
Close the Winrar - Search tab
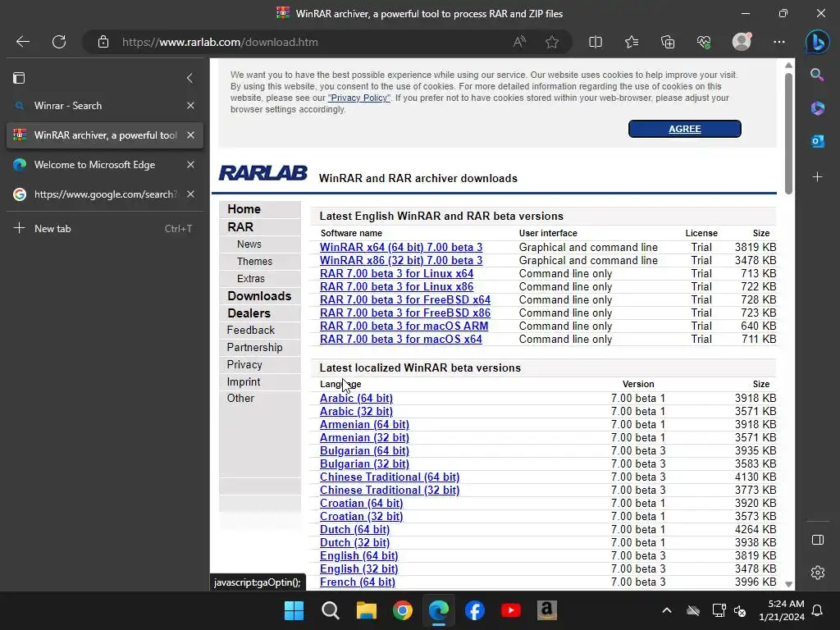point(190,106)
